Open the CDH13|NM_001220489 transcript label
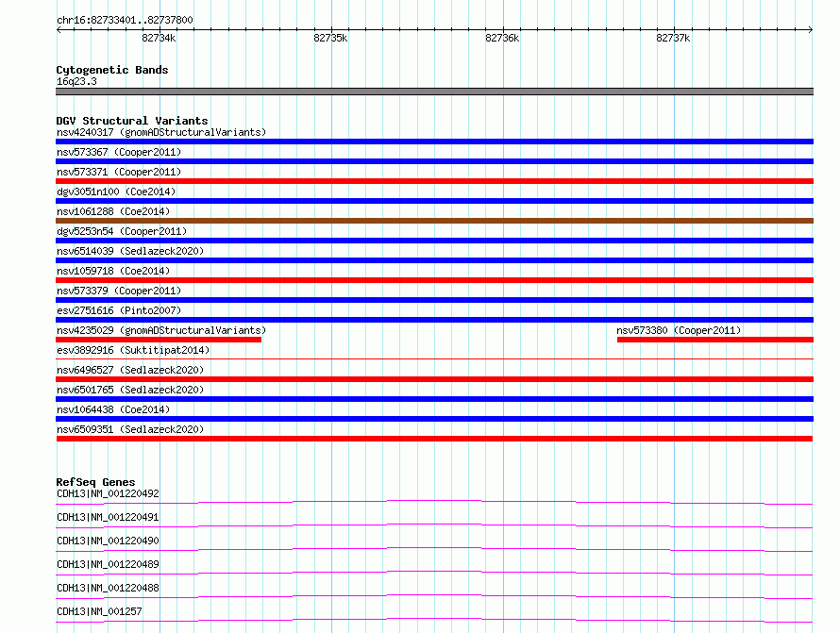Viewport: 840px width, 633px height. [x=108, y=564]
